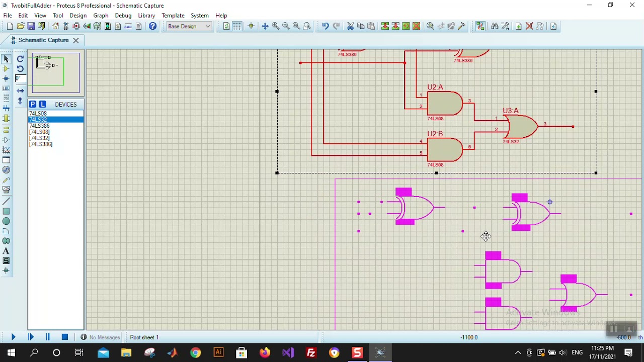The height and width of the screenshot is (362, 644).
Task: Refresh the display with redraw icon
Action: (226, 26)
